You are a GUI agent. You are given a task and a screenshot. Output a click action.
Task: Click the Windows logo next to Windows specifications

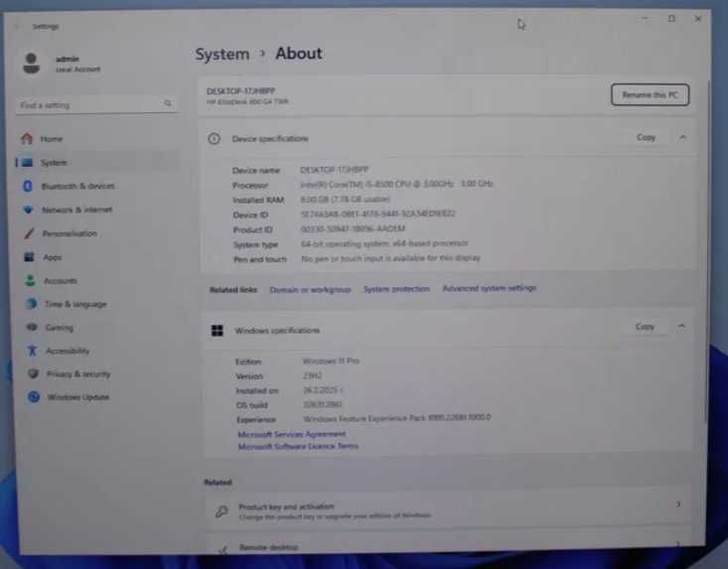[x=218, y=331]
